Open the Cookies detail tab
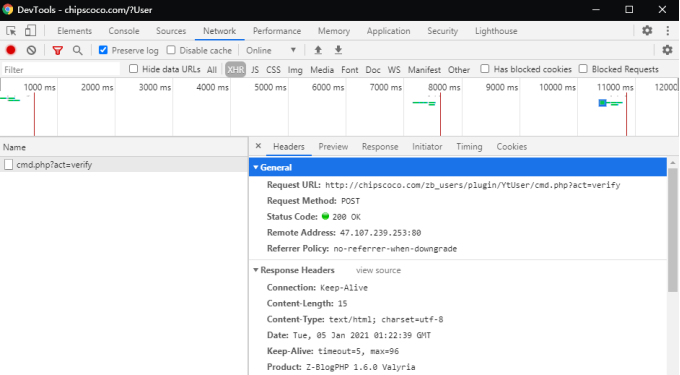 (x=512, y=147)
